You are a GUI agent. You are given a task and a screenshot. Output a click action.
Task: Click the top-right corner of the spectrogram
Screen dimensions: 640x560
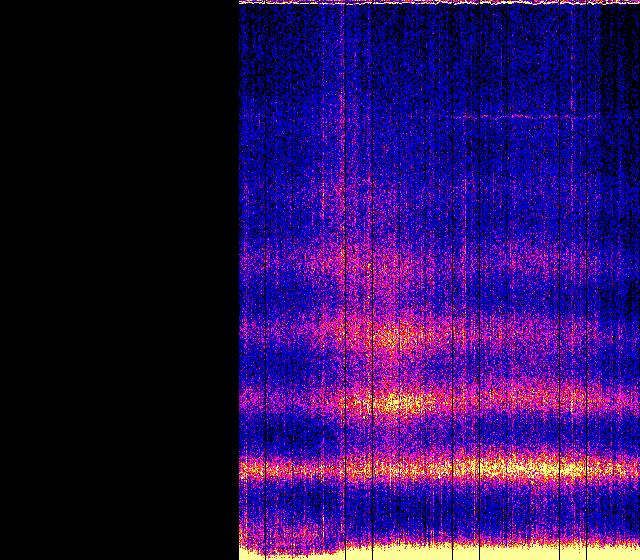[x=636, y=4]
